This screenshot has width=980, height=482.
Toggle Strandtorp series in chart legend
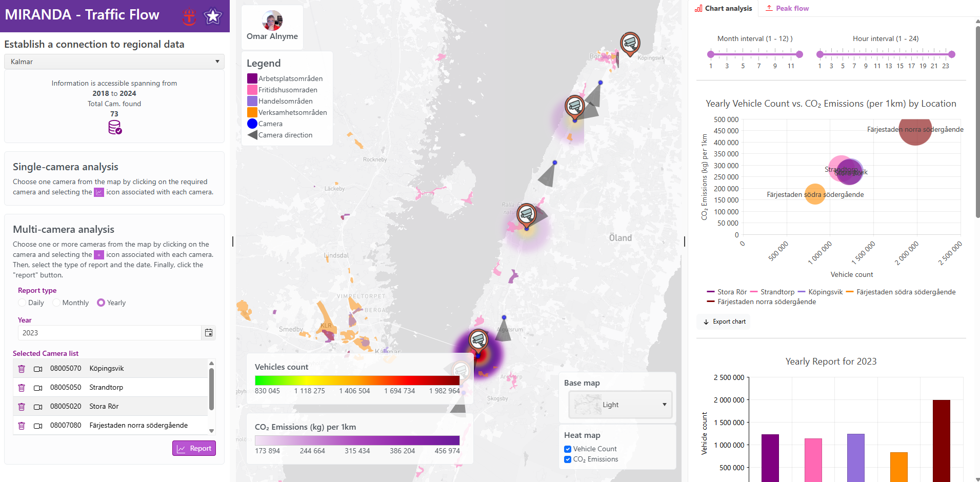[x=772, y=292]
